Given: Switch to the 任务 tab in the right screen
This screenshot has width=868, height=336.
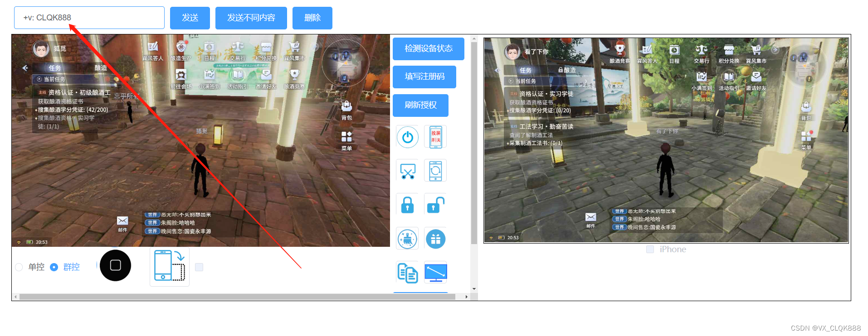Looking at the screenshot, I should (526, 70).
